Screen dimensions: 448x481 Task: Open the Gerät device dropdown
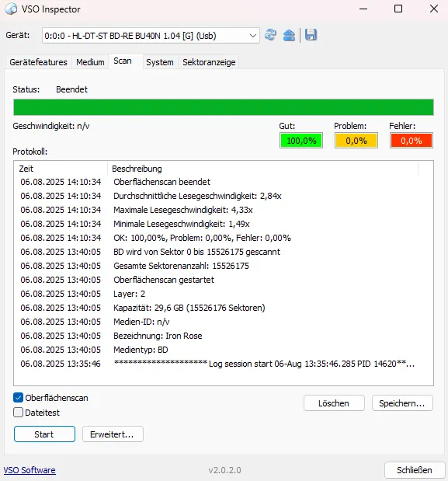151,36
